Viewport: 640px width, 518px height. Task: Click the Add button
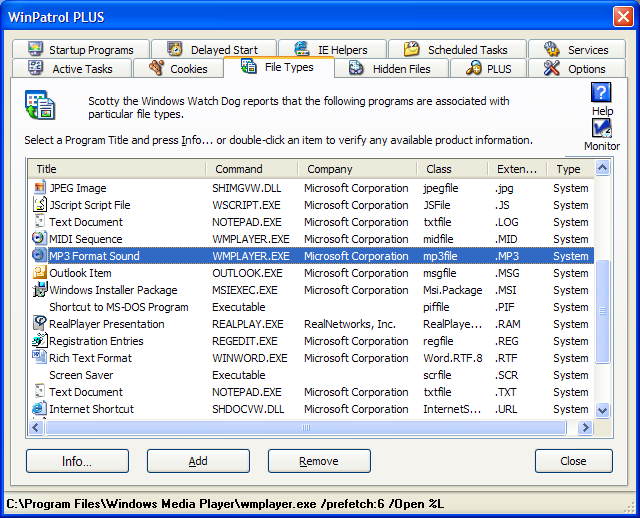point(198,461)
